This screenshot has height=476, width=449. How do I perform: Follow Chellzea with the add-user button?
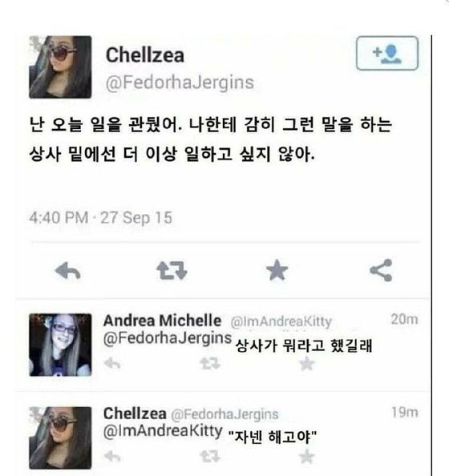[x=387, y=53]
